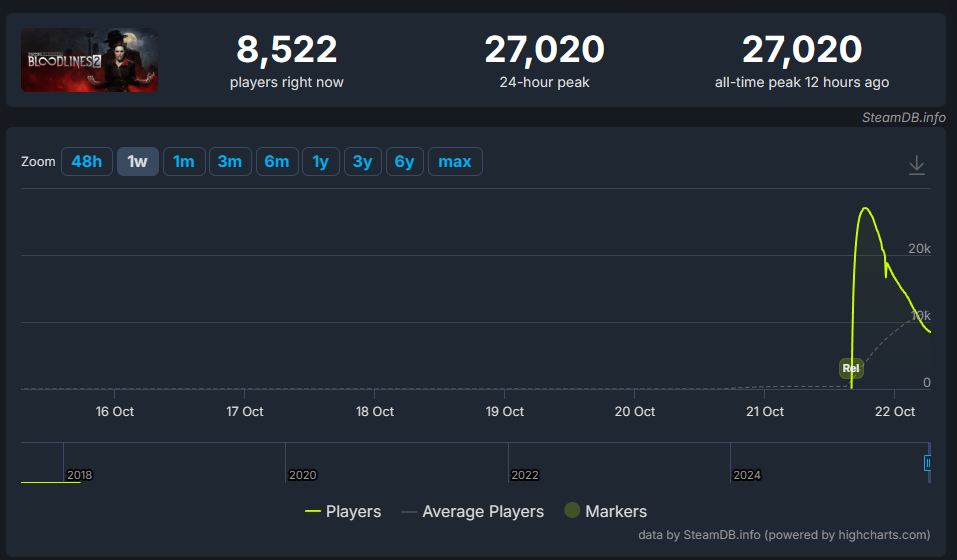
Task: Click the peak of the players line
Action: [x=865, y=208]
